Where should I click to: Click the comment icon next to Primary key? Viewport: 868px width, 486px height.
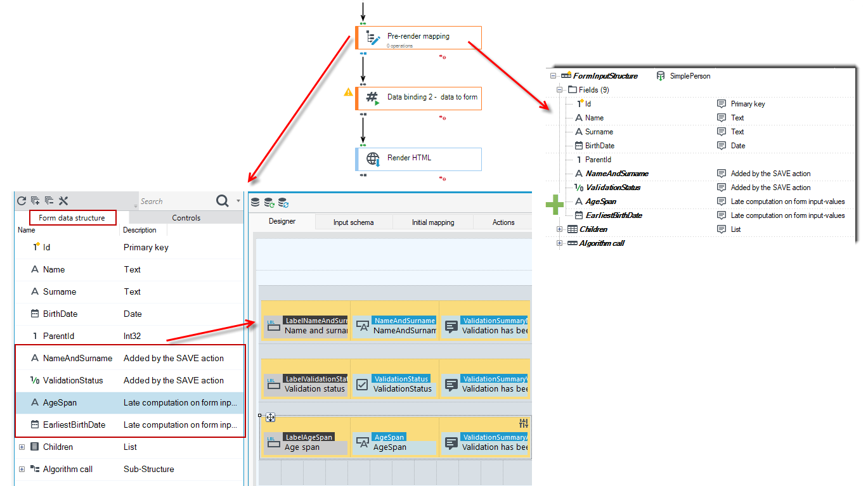(x=722, y=104)
